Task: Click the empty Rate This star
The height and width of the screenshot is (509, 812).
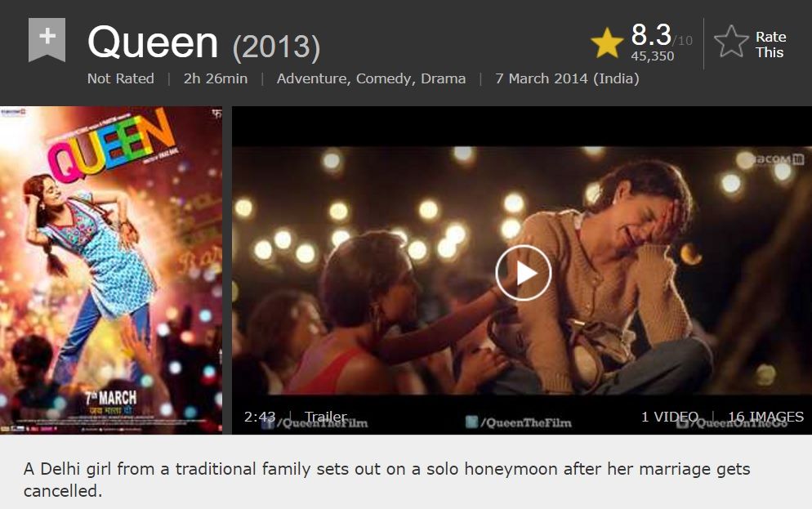Action: (731, 42)
